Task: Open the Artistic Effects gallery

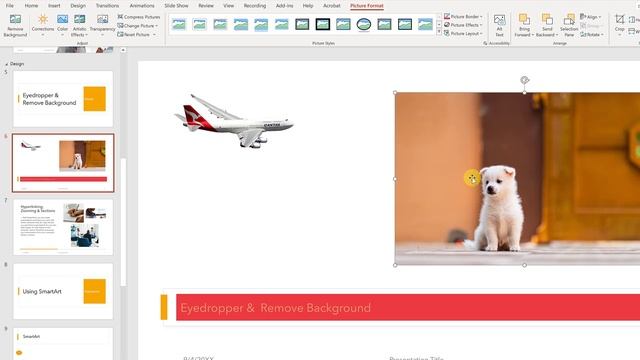Action: tap(80, 25)
